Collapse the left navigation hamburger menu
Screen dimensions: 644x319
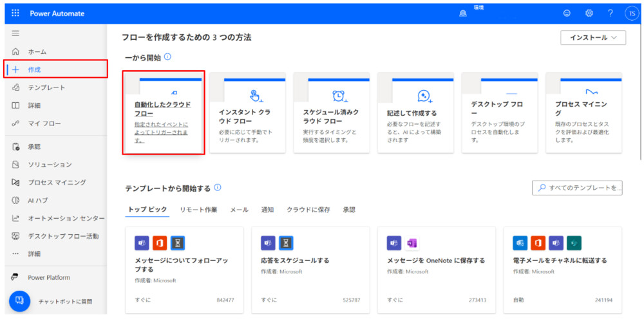click(15, 33)
